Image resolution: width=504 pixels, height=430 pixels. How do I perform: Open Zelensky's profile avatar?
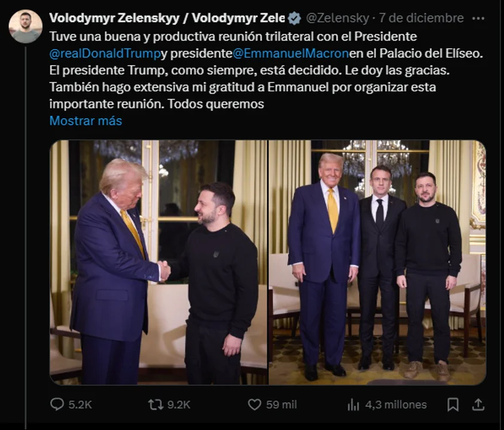click(x=25, y=20)
